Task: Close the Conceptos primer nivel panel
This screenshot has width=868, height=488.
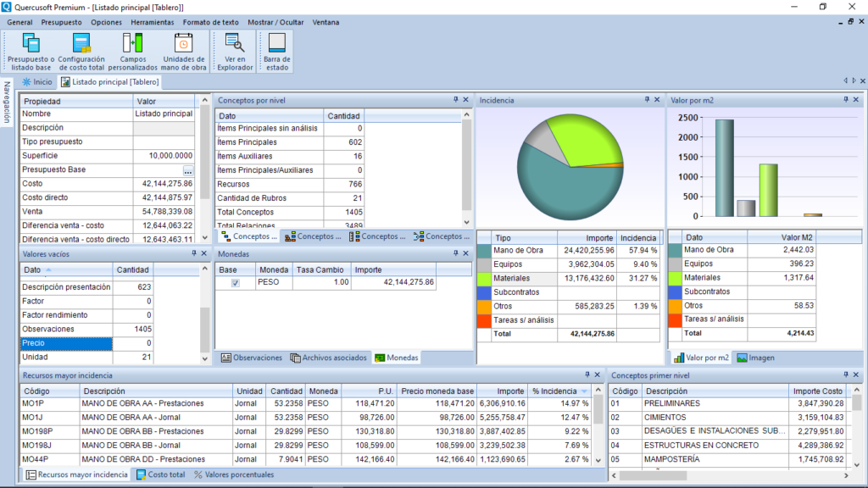Action: pyautogui.click(x=856, y=374)
